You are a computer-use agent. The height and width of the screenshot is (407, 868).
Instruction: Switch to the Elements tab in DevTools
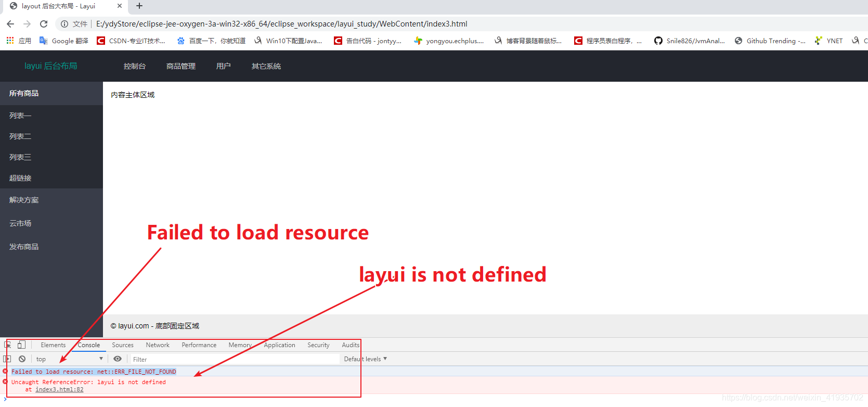coord(53,345)
